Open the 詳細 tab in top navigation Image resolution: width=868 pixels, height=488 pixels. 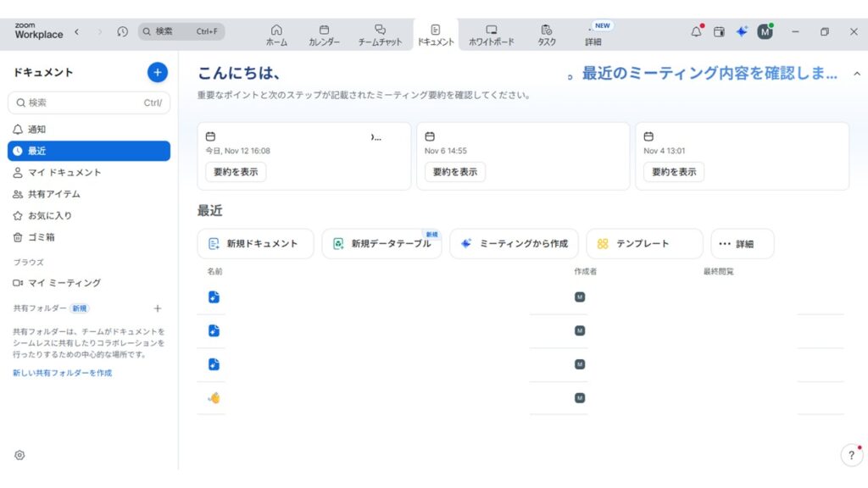coord(593,36)
